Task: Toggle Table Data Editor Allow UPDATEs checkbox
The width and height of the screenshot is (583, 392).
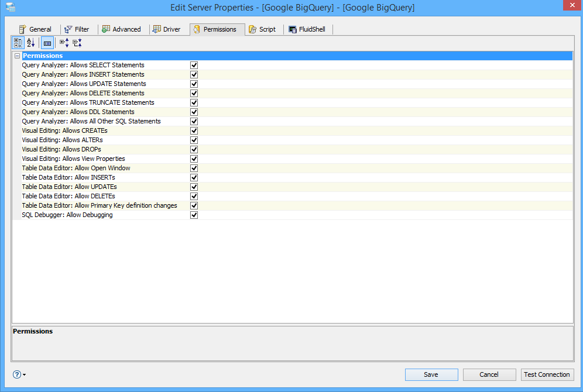Action: click(x=194, y=187)
